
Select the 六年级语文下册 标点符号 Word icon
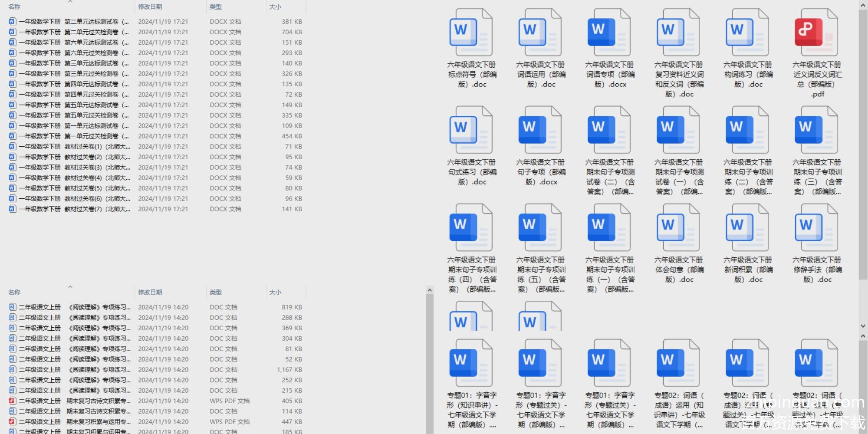(x=471, y=33)
